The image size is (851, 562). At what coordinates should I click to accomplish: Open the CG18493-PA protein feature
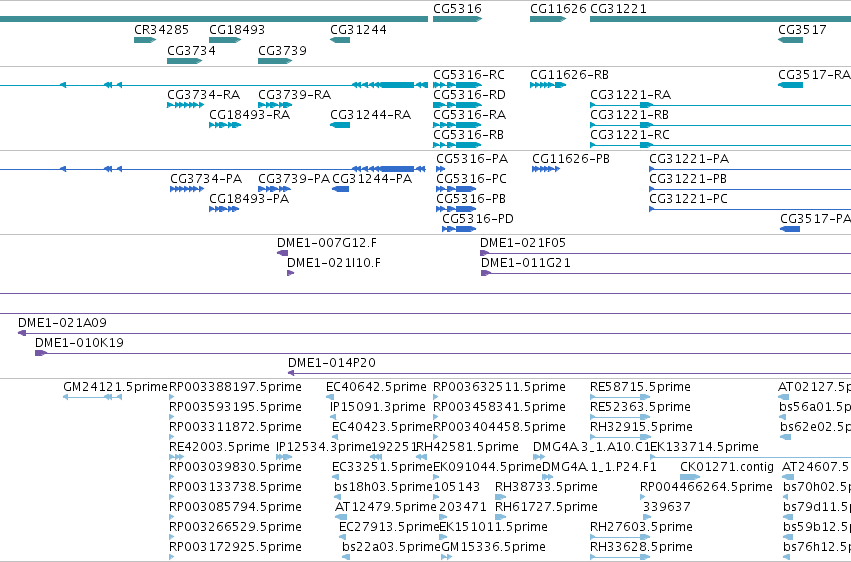(x=224, y=209)
